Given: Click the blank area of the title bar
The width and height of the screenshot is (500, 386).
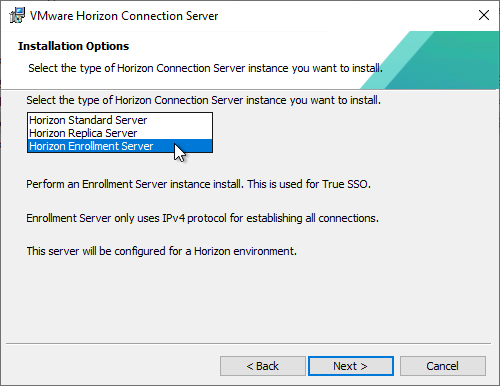Looking at the screenshot, I should pos(347,16).
